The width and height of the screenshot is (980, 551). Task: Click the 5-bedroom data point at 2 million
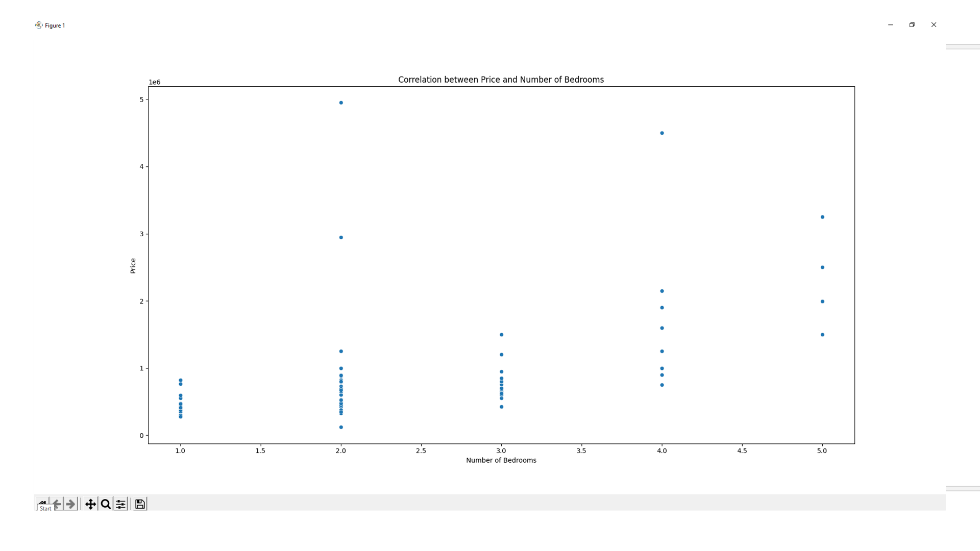[822, 302]
